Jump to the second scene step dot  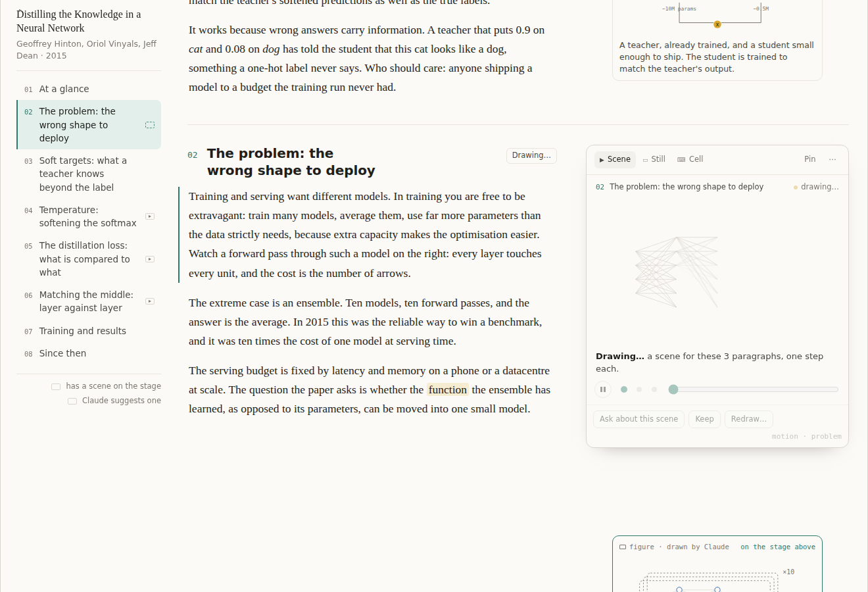pos(639,389)
